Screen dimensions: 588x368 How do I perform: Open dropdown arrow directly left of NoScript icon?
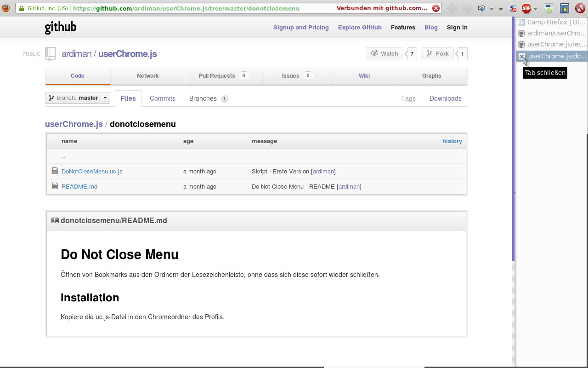coord(501,9)
